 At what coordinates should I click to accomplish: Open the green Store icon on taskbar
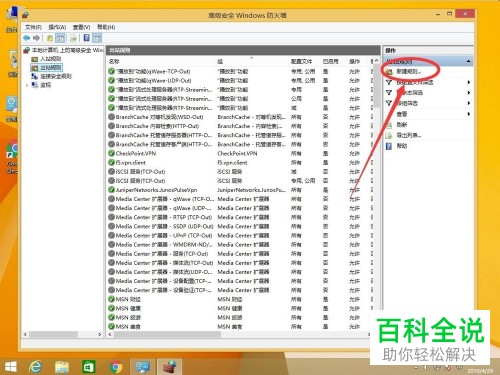click(x=89, y=367)
